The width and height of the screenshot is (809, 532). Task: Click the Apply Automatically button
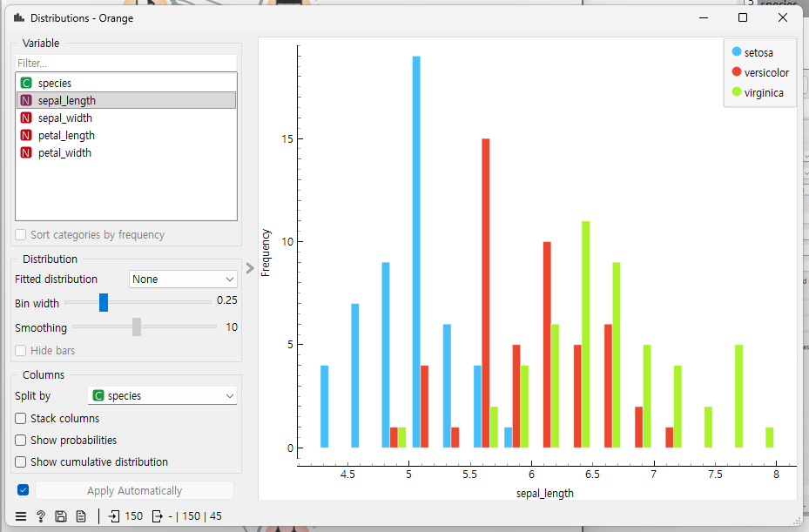pyautogui.click(x=134, y=490)
